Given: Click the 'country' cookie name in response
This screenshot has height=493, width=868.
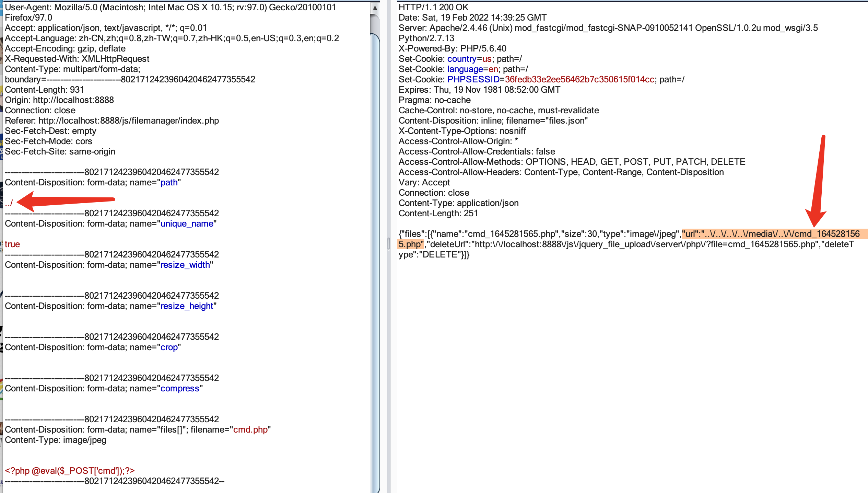Looking at the screenshot, I should pos(461,59).
